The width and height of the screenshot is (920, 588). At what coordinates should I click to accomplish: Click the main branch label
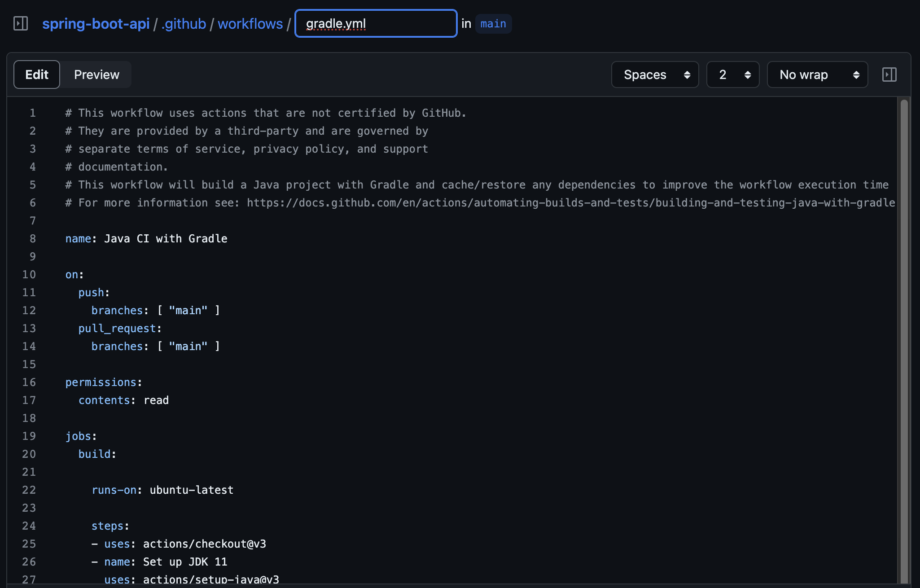(493, 23)
